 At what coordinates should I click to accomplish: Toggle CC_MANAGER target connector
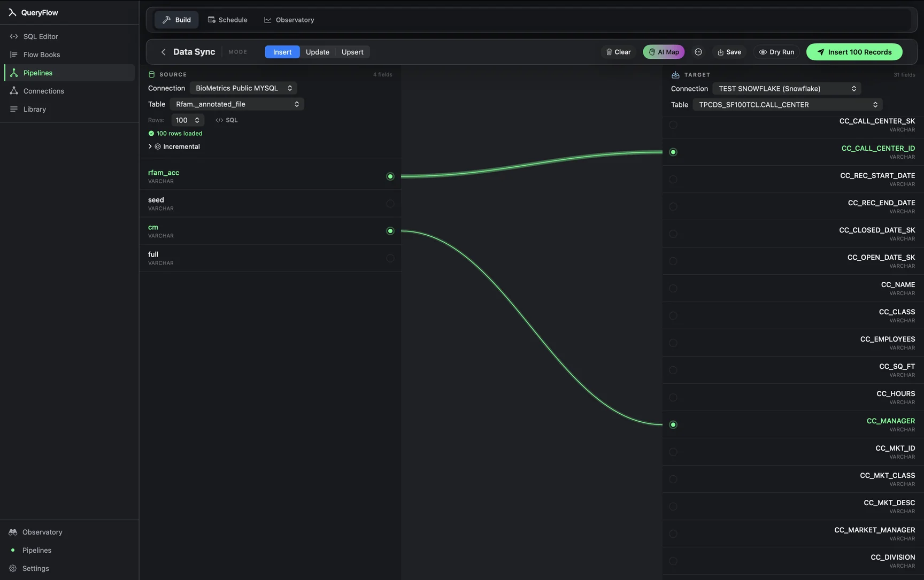673,425
